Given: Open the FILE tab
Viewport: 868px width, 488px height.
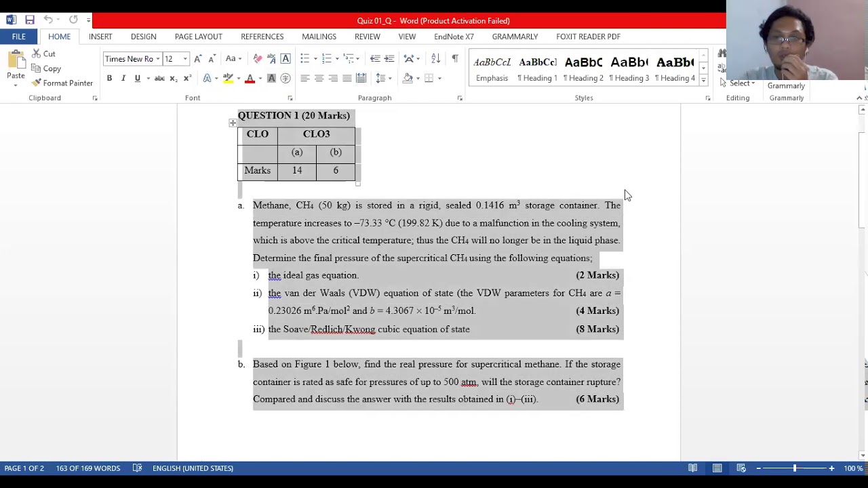Looking at the screenshot, I should coord(19,37).
